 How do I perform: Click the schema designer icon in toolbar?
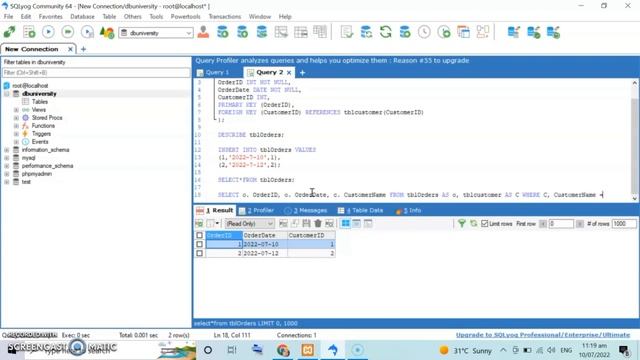point(483,32)
